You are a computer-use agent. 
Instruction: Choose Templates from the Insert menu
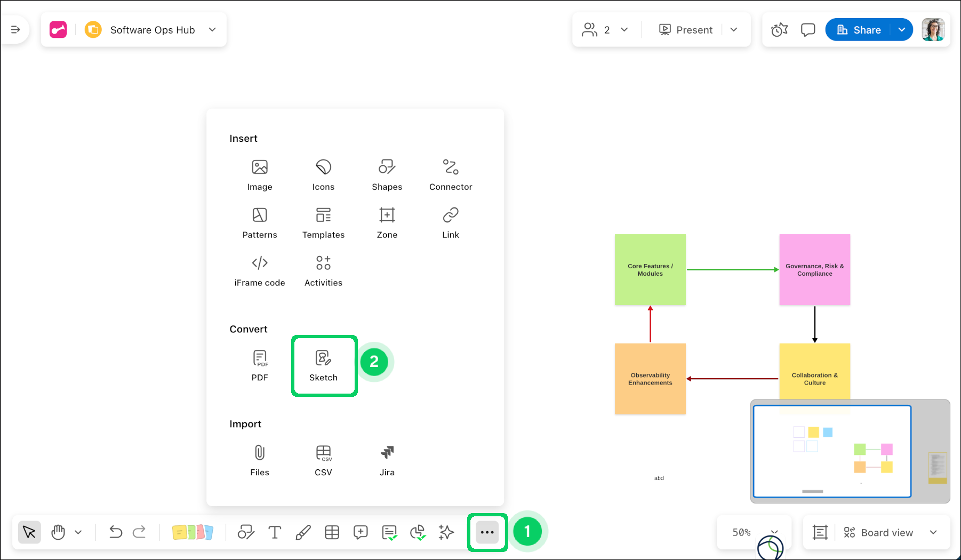tap(323, 222)
